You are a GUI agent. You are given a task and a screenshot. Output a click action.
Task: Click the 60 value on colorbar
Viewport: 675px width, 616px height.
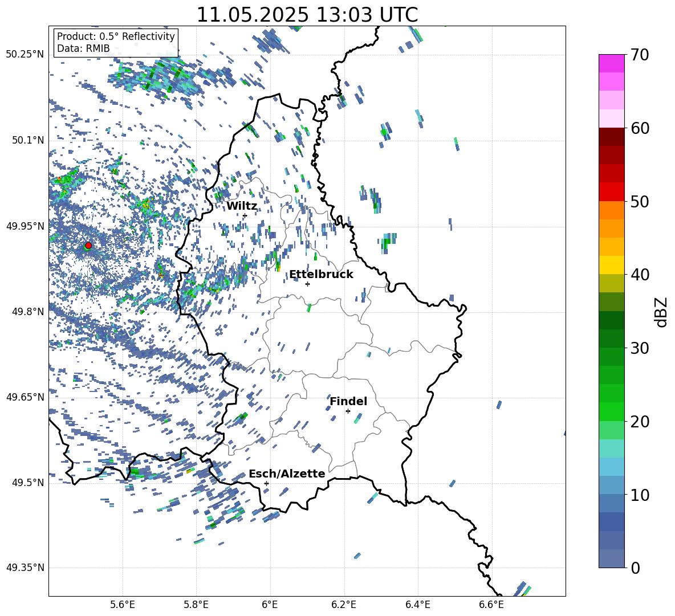pos(640,128)
